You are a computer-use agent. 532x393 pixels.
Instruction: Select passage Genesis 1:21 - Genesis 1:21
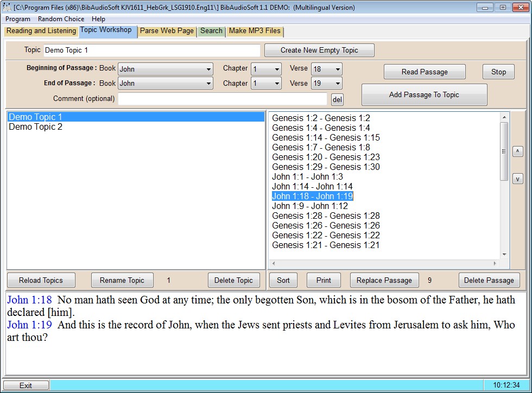point(326,245)
